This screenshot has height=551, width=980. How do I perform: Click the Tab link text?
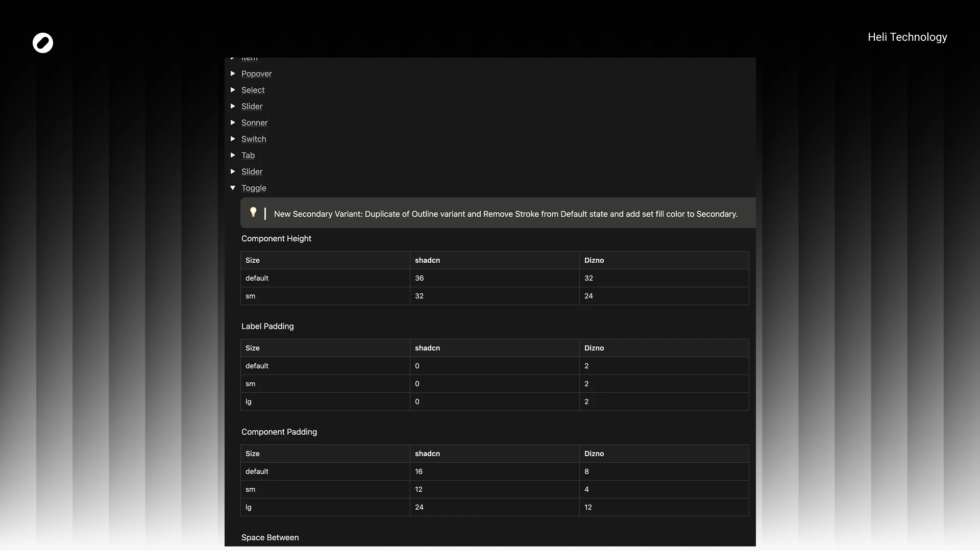248,156
